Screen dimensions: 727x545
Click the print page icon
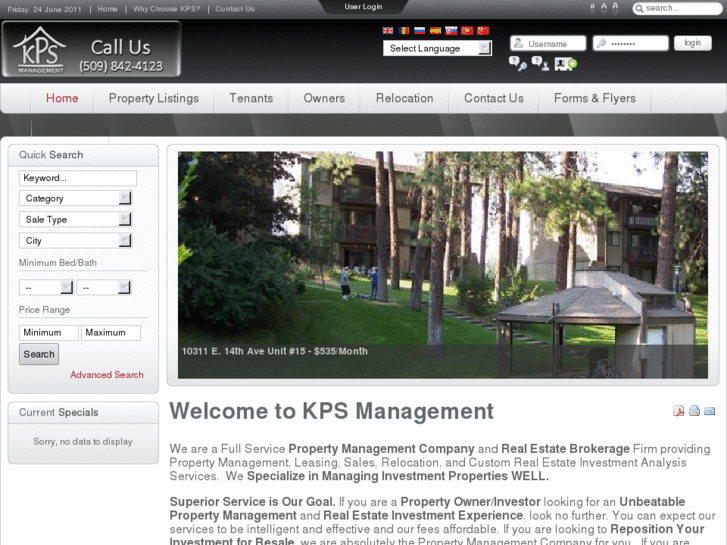click(694, 410)
